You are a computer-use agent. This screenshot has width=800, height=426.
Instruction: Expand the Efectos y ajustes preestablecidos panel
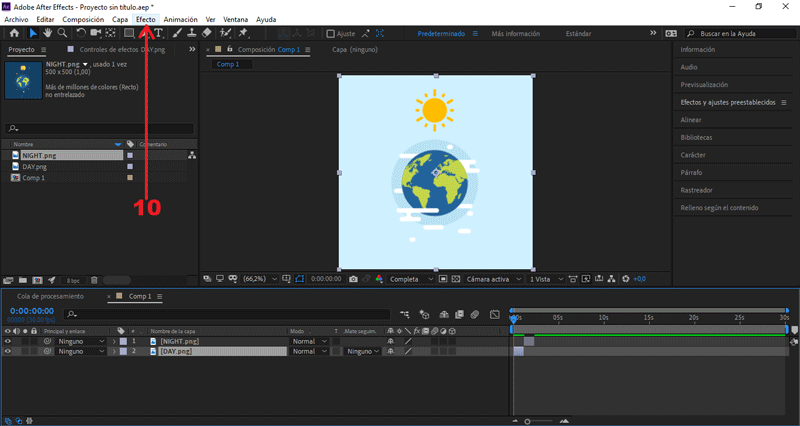[728, 102]
